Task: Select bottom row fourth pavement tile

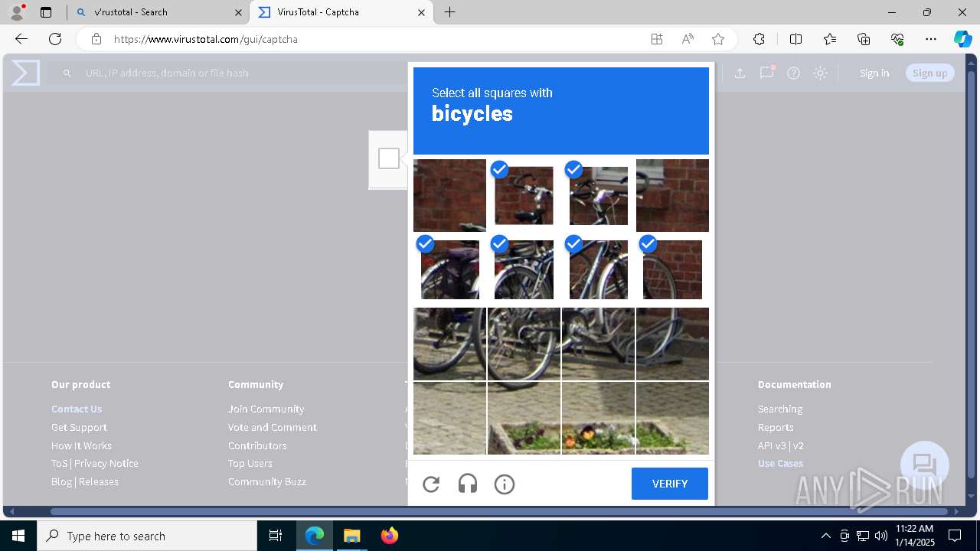Action: tap(672, 418)
